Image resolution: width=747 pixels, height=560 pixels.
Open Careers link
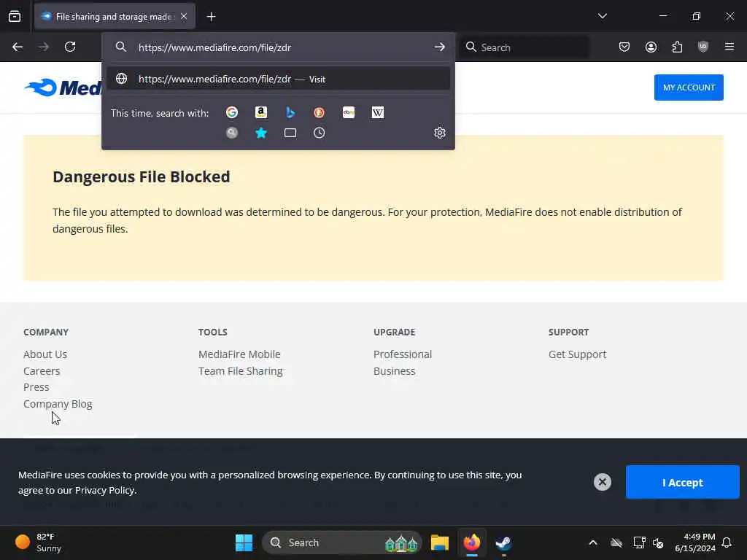click(x=42, y=371)
